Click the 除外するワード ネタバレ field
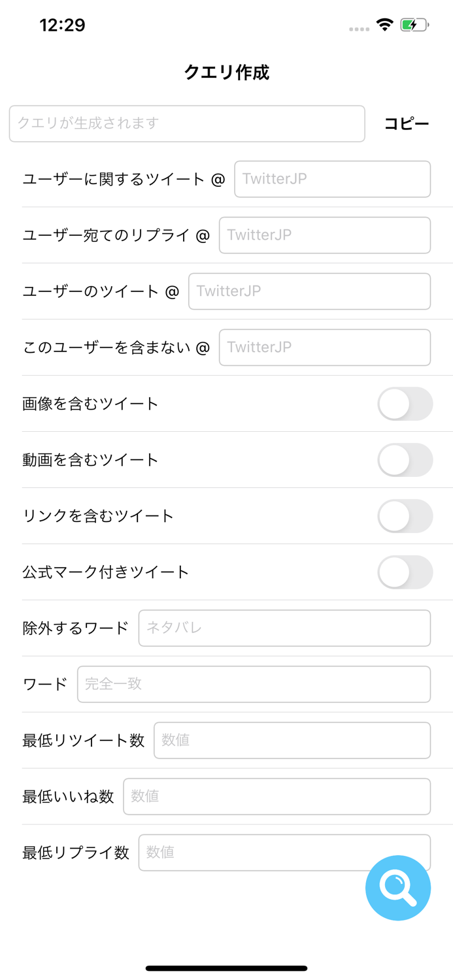Screen dimensions: 453x980 pyautogui.click(x=284, y=628)
